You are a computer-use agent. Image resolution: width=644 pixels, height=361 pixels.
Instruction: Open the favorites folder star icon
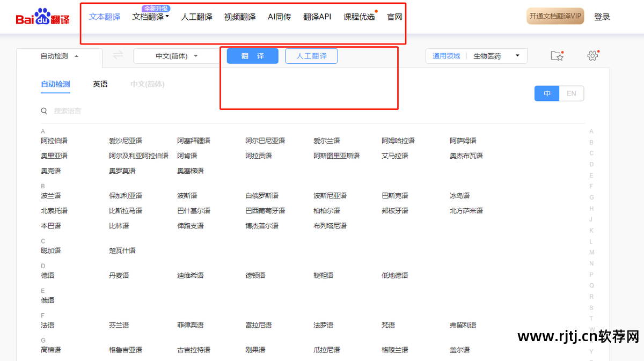coord(557,56)
